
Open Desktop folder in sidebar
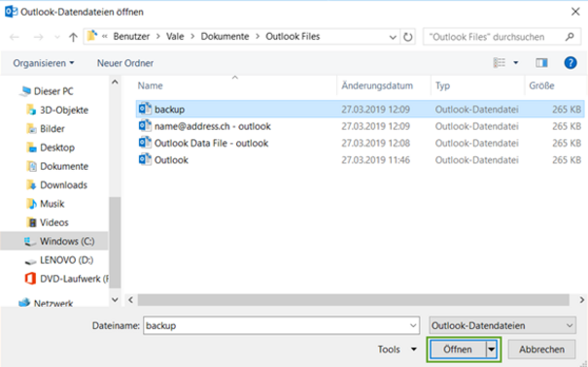tap(57, 148)
